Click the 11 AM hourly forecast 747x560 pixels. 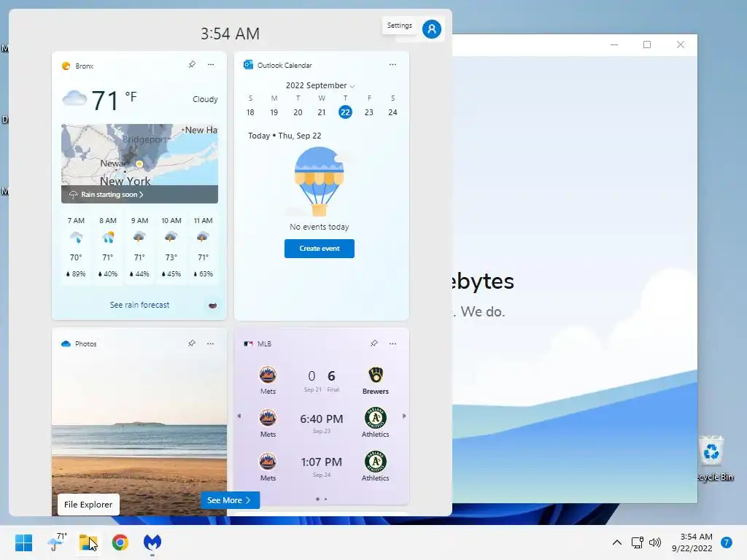203,247
